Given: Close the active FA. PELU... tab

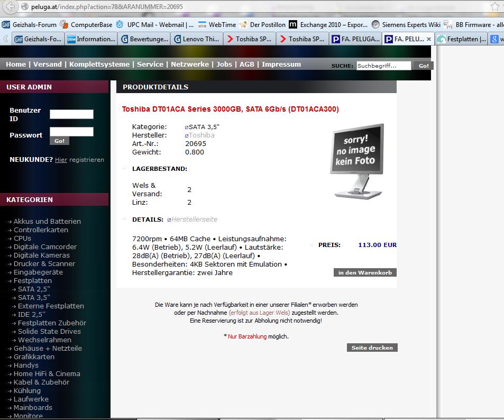Looking at the screenshot, I should point(429,39).
